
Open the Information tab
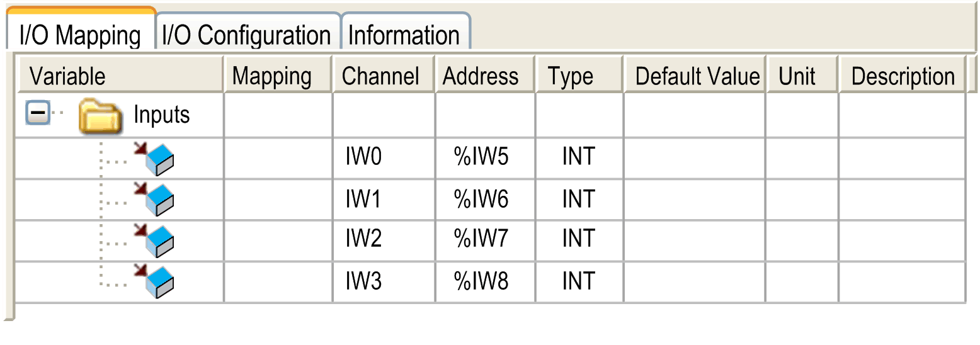pos(404,35)
